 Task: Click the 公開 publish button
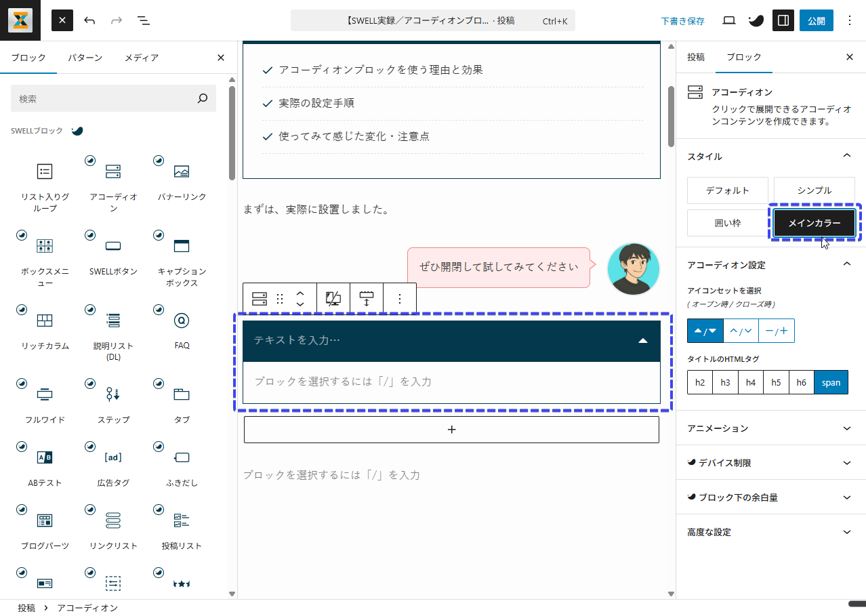click(816, 20)
